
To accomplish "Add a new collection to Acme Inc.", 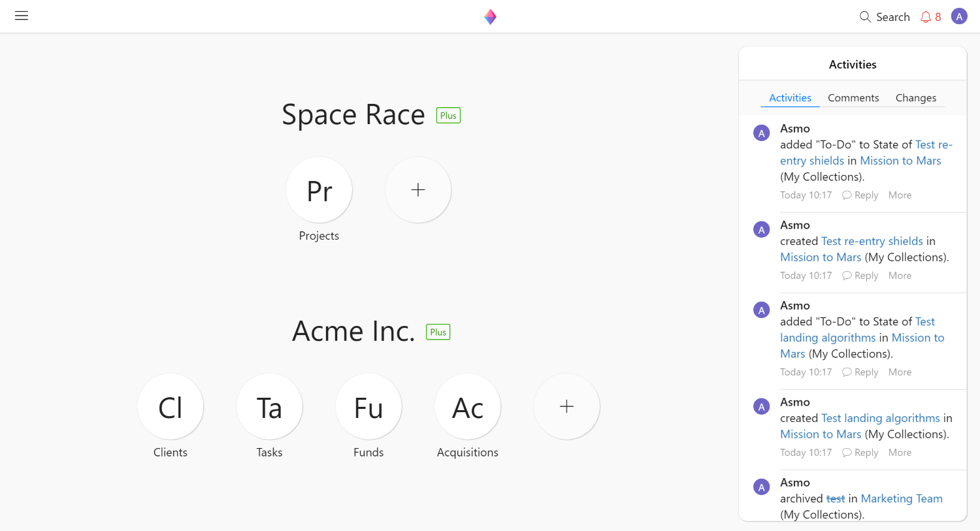I will pyautogui.click(x=566, y=406).
